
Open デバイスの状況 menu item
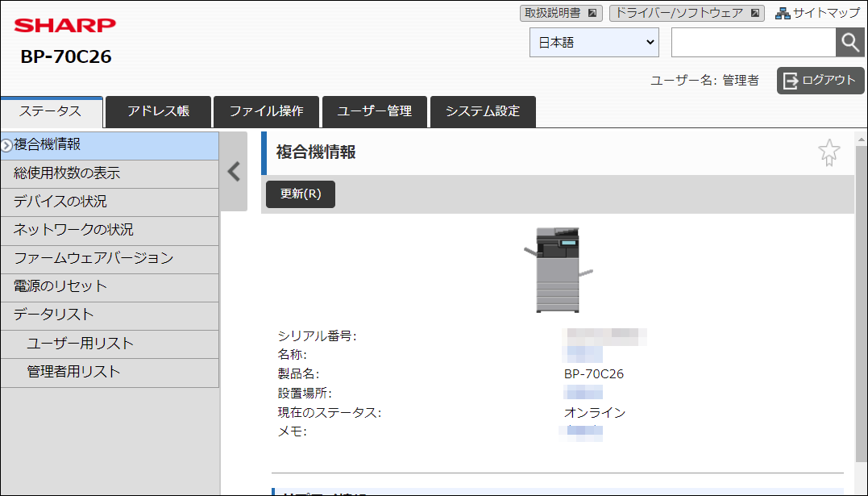(x=110, y=202)
